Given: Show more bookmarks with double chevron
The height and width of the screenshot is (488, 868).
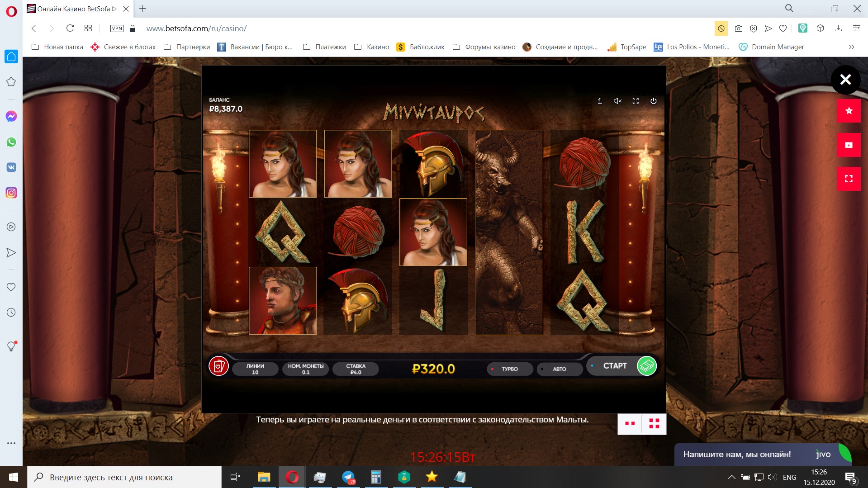Looking at the screenshot, I should point(851,47).
